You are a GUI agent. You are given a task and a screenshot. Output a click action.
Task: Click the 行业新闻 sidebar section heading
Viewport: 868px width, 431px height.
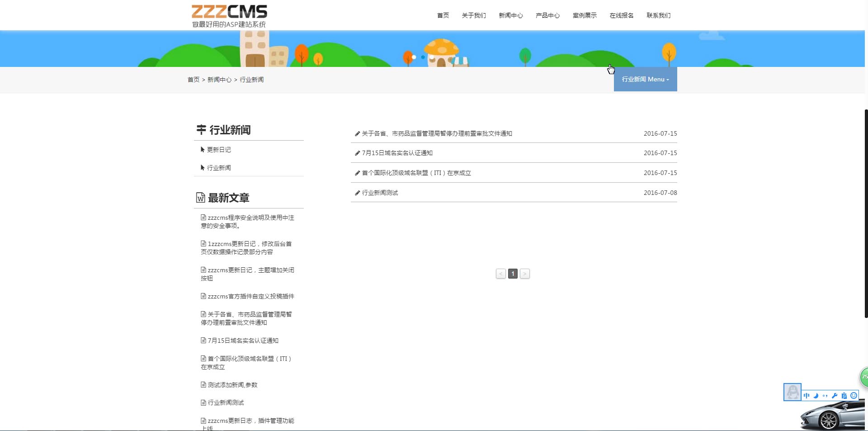pos(230,130)
